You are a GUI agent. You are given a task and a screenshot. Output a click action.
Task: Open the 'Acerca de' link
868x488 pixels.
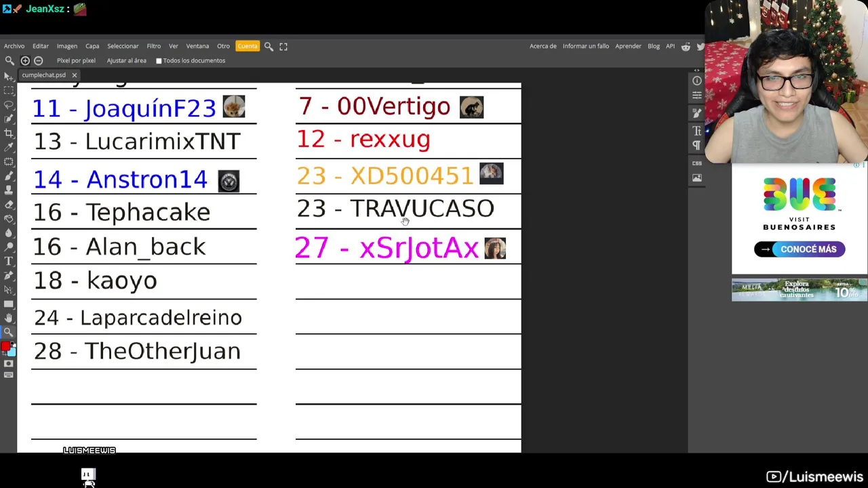point(543,46)
